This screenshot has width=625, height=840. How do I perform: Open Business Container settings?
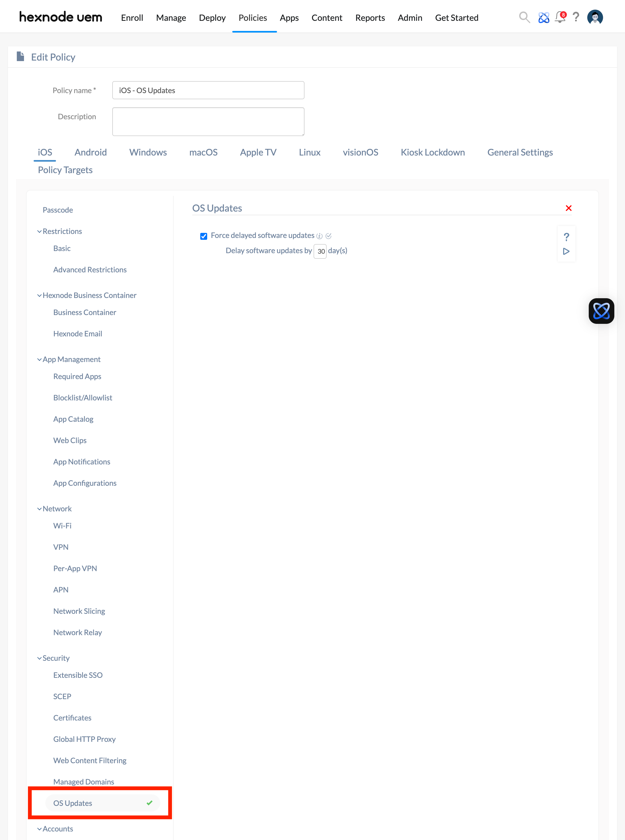pyautogui.click(x=84, y=313)
